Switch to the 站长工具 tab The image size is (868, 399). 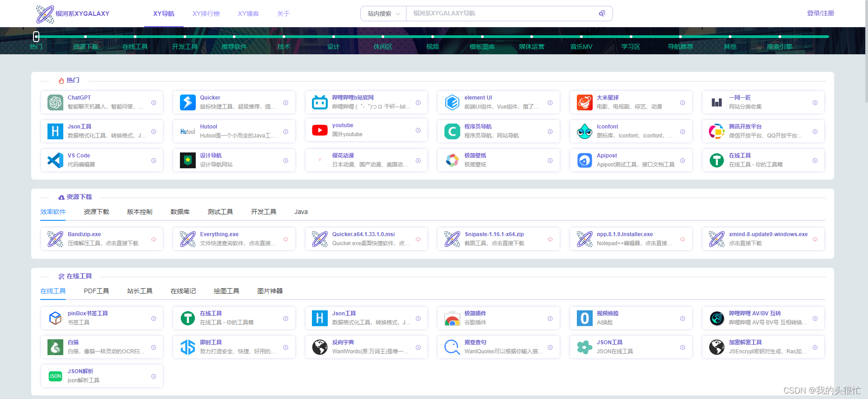tap(140, 291)
